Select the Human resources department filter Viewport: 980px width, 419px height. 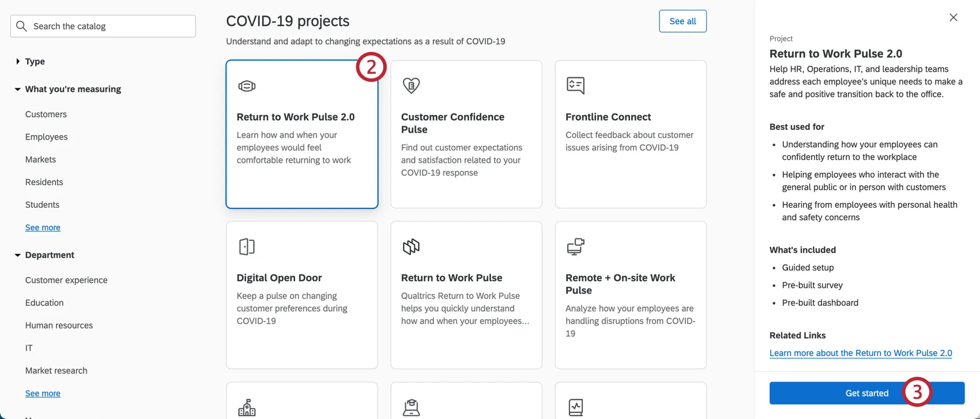tap(59, 326)
